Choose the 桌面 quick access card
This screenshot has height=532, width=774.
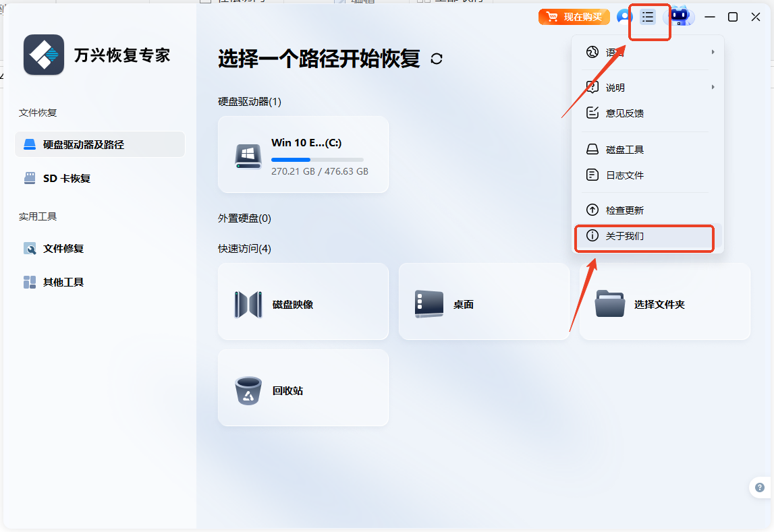click(x=485, y=301)
